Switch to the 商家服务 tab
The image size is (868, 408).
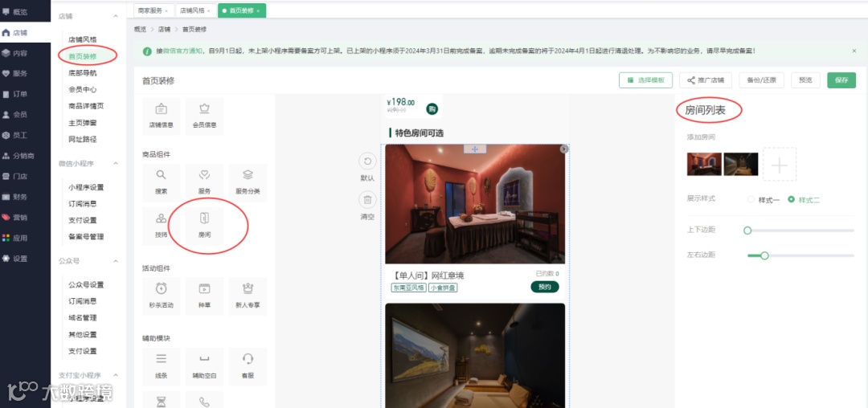click(153, 10)
